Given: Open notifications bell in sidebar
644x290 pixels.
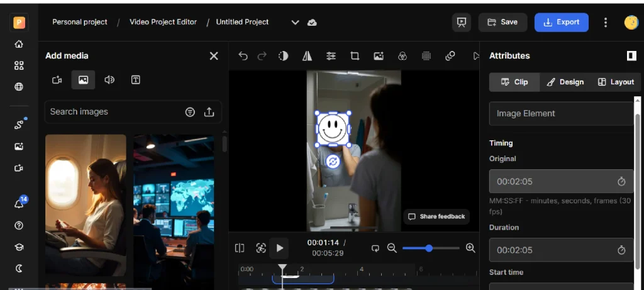Looking at the screenshot, I should click(19, 204).
